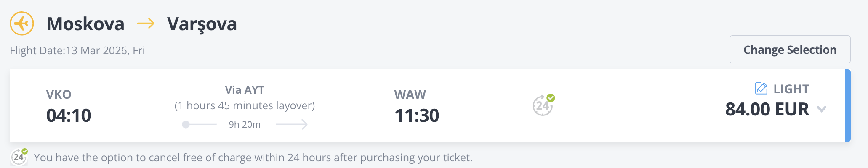The height and width of the screenshot is (168, 868).
Task: Click the VKO departure airport code
Action: tap(59, 94)
